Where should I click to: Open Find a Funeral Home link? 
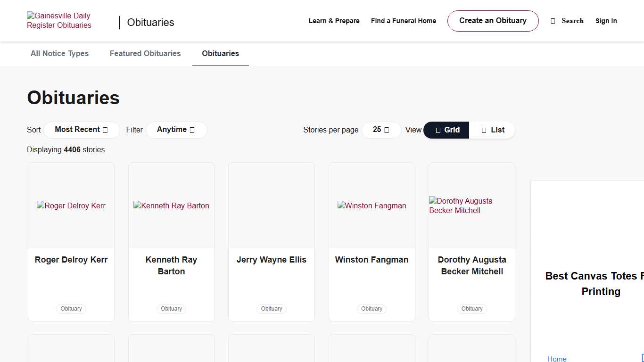point(403,21)
